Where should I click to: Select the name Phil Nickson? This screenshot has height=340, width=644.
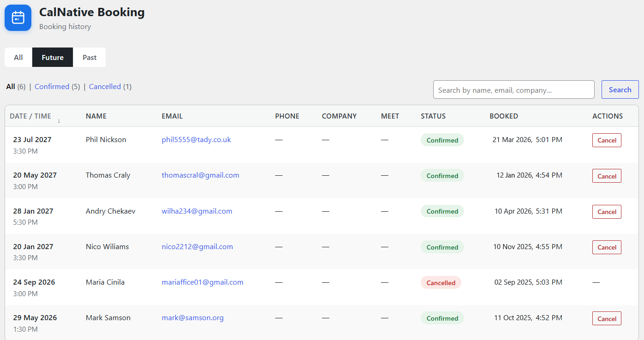coord(106,140)
